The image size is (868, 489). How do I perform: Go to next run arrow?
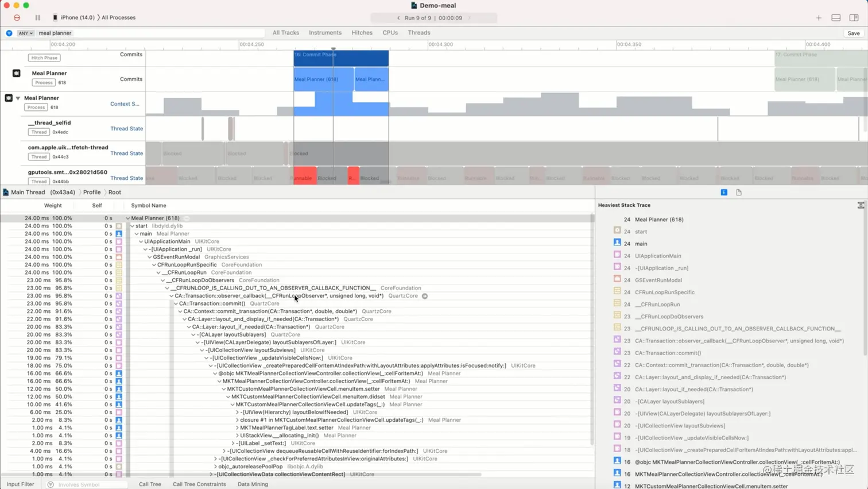pos(469,18)
